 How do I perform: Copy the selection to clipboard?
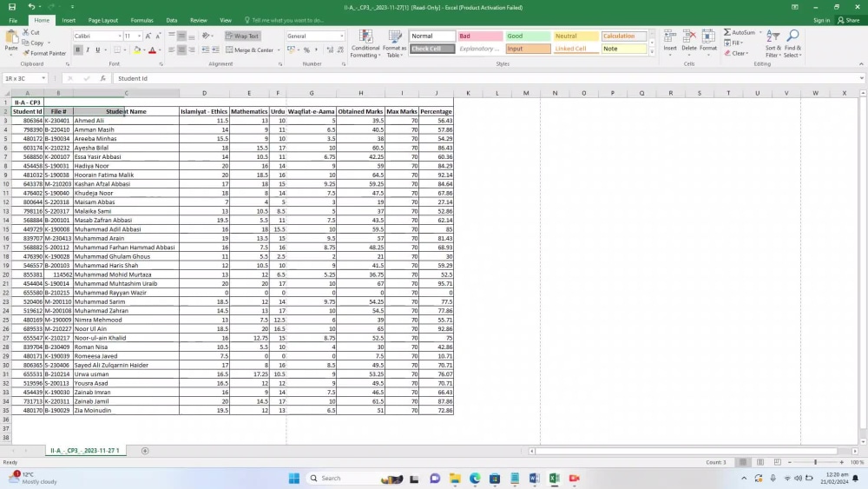(x=34, y=43)
